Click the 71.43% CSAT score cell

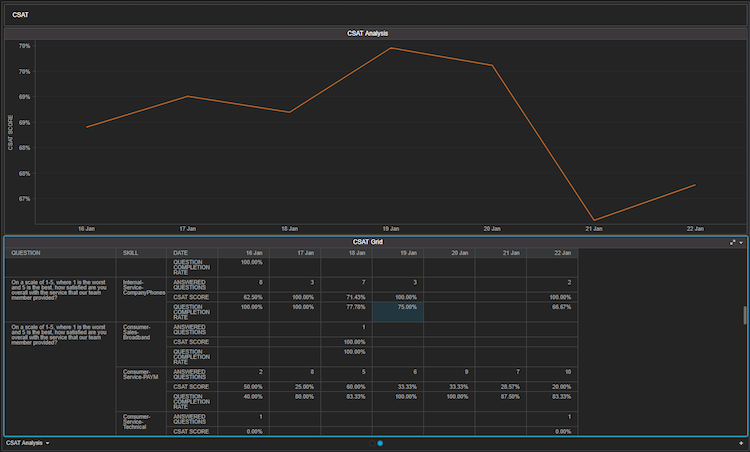pos(346,297)
